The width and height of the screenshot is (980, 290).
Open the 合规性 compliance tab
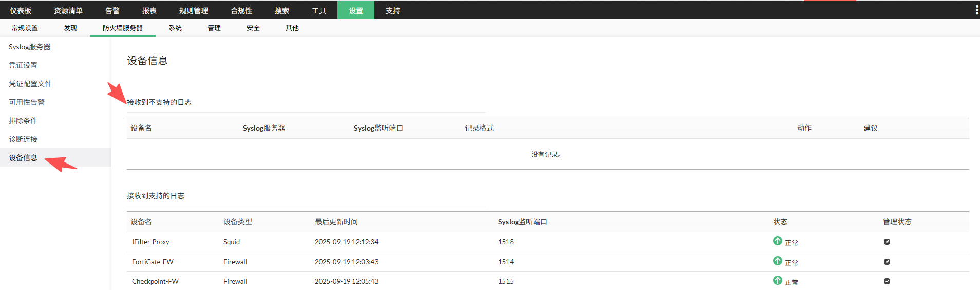tap(241, 10)
